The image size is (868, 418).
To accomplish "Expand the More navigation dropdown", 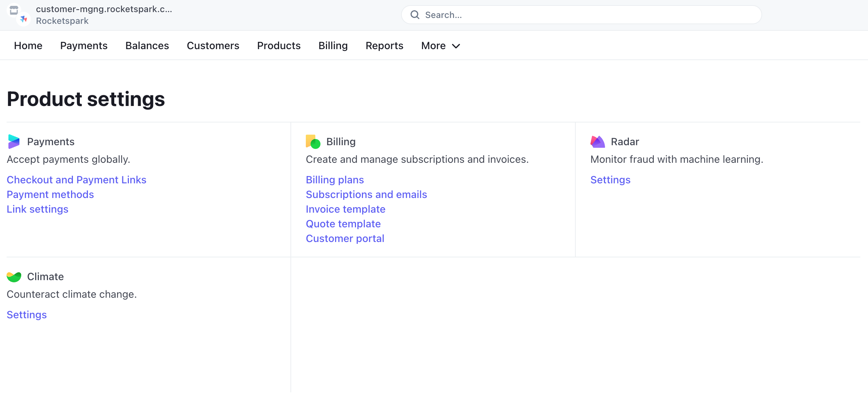I will coord(440,46).
